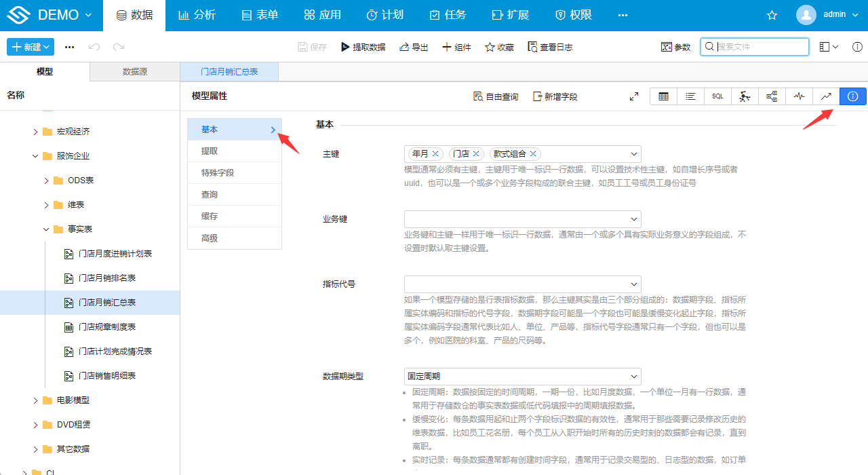The width and height of the screenshot is (868, 475).
Task: Remove the 款式组合 primary key tag
Action: [x=533, y=154]
